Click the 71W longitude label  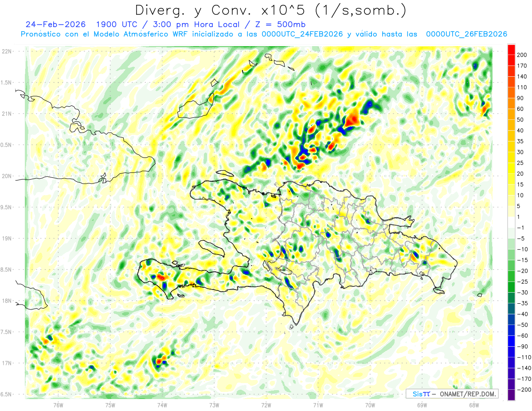tap(318, 405)
